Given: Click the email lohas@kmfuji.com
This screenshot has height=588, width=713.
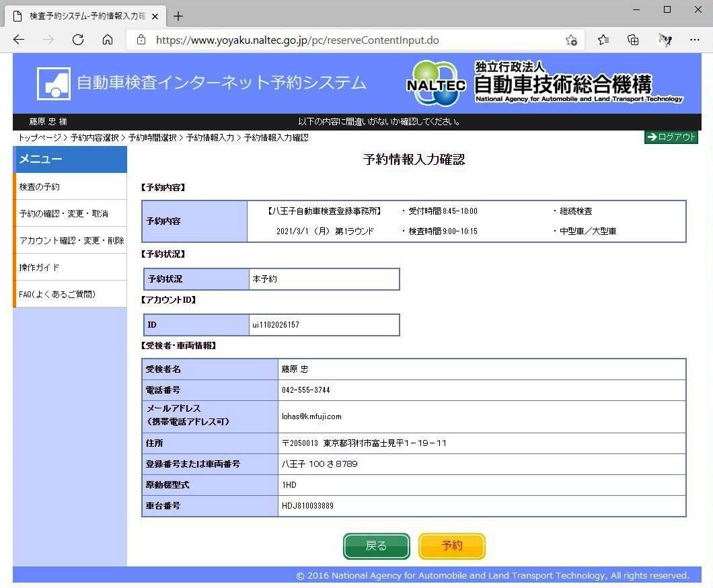Looking at the screenshot, I should pos(311,416).
